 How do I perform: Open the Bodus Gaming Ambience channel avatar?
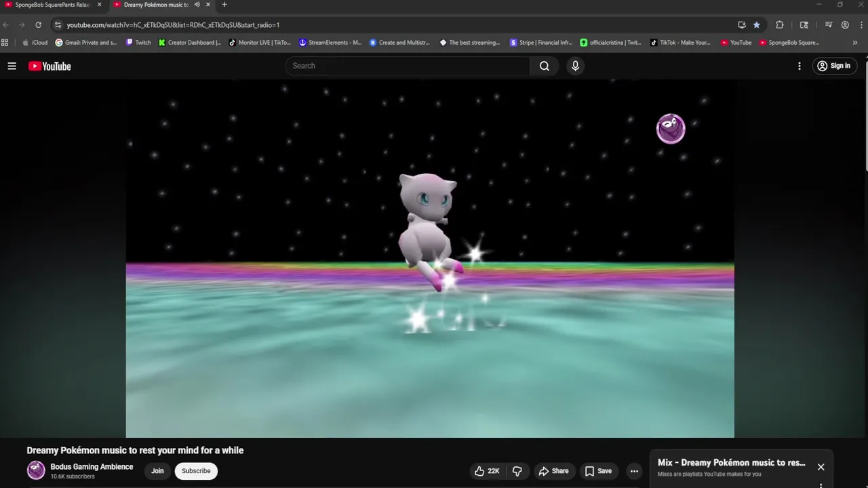pos(36,470)
